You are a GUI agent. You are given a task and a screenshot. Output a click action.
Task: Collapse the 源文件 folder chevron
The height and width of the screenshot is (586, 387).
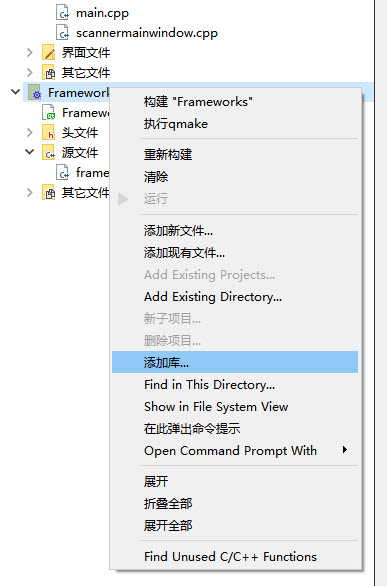point(30,152)
